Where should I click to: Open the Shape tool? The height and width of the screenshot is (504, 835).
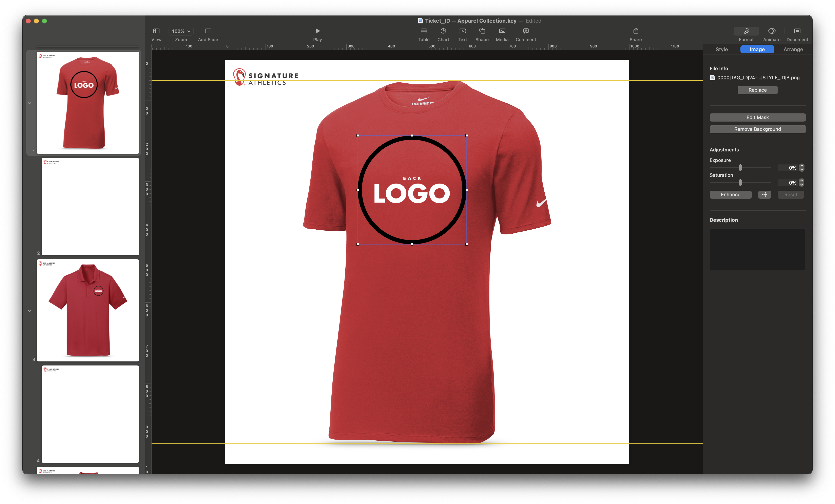pos(482,31)
